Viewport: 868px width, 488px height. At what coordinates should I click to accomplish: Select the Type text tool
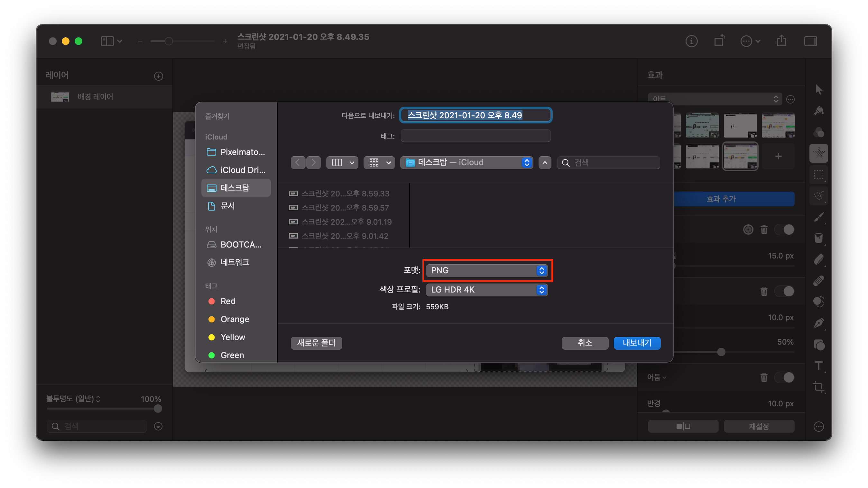pyautogui.click(x=818, y=366)
